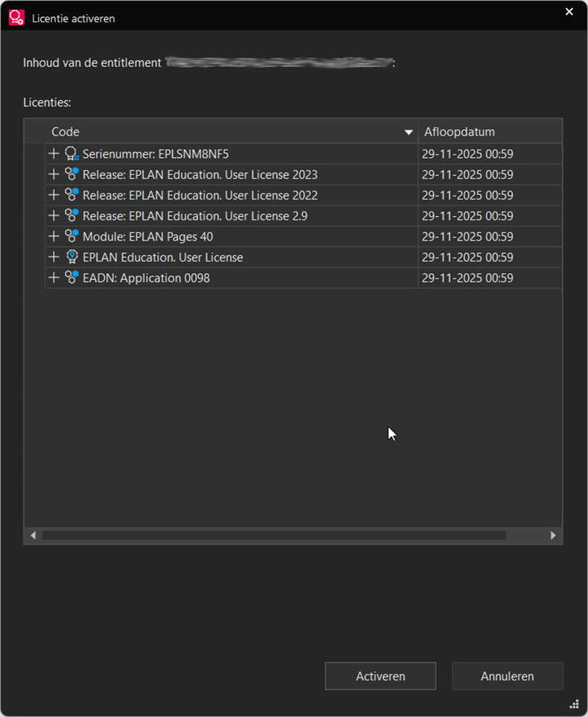Select text Serienummer: EPLSNM8NF5
Viewport: 588px width, 717px height.
[x=156, y=154]
